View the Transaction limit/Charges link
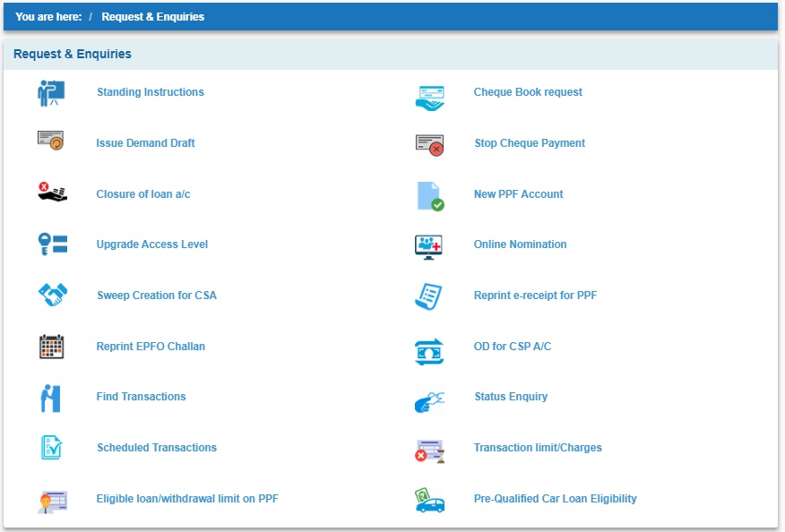785x532 pixels. click(x=538, y=448)
